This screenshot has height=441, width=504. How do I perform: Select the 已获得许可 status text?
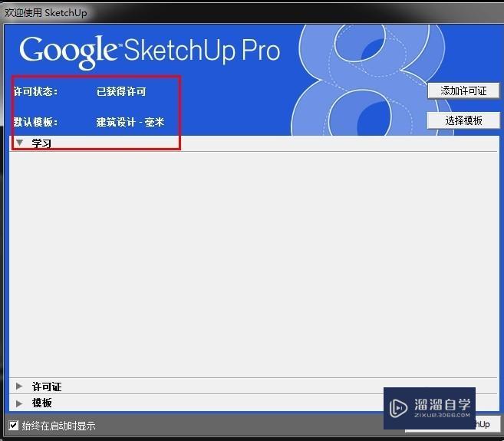tap(121, 91)
